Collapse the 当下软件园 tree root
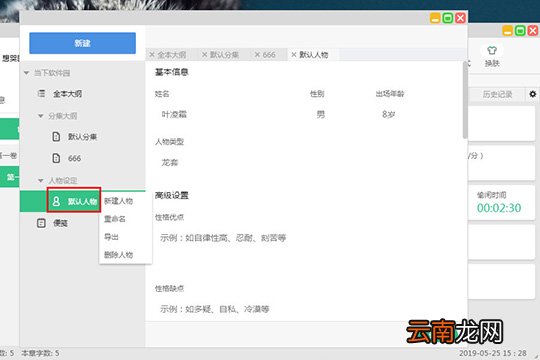This screenshot has width=540, height=360. point(26,73)
